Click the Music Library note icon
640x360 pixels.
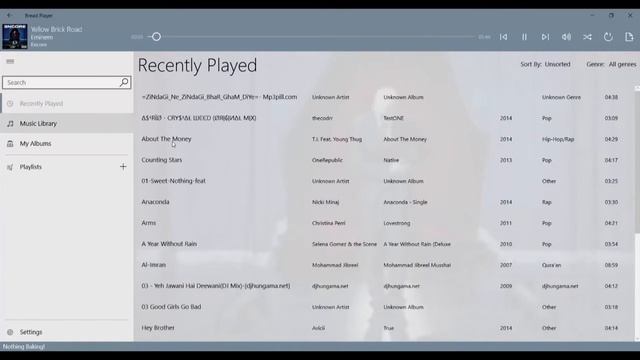tap(10, 123)
